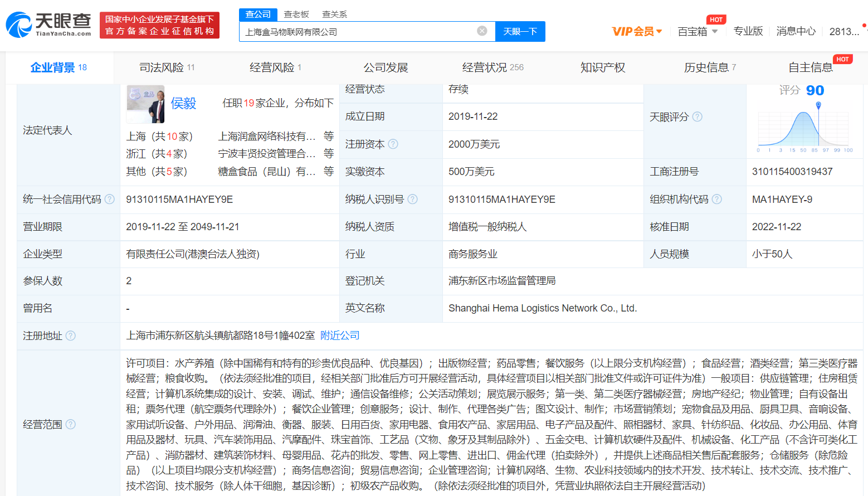Click inside the company search input field

click(x=362, y=31)
